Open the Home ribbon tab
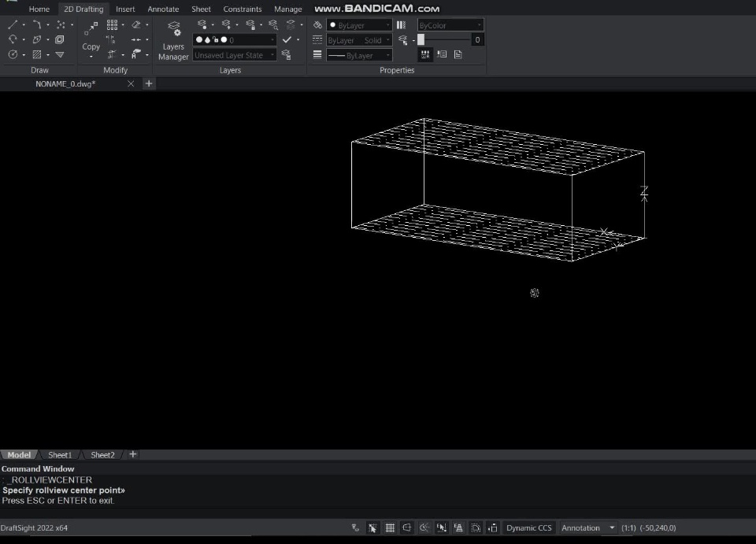The height and width of the screenshot is (544, 756). pyautogui.click(x=39, y=9)
